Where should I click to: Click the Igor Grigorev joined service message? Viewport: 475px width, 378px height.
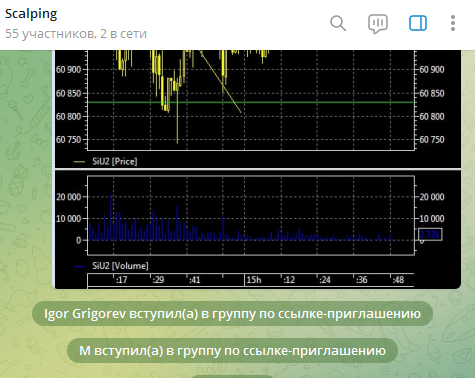(232, 314)
